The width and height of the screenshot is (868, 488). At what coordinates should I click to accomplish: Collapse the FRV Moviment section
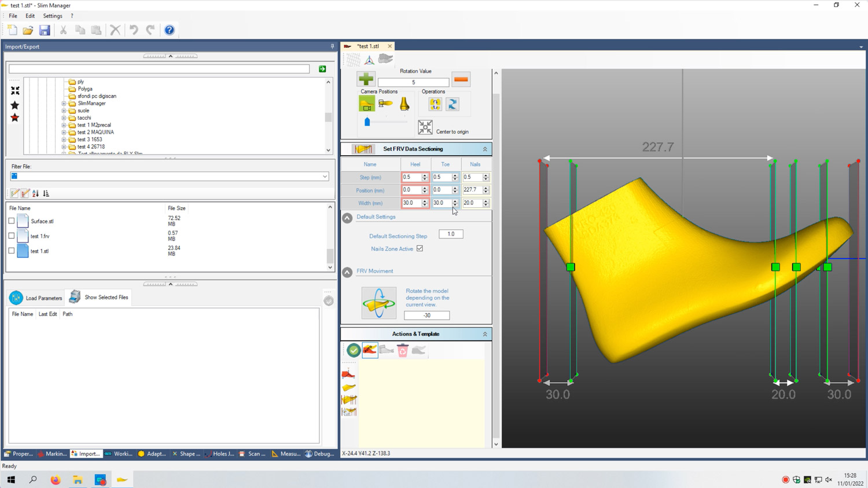click(347, 272)
